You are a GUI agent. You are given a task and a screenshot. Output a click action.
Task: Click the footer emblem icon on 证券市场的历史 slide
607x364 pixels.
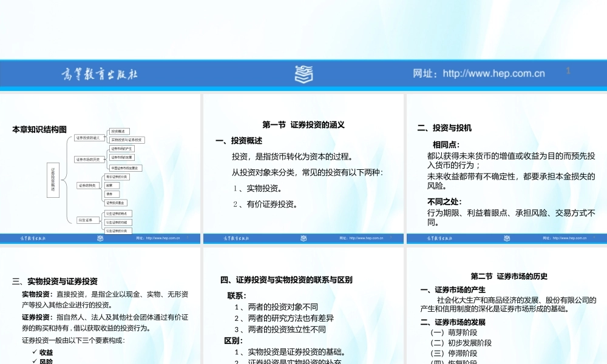coord(506,363)
